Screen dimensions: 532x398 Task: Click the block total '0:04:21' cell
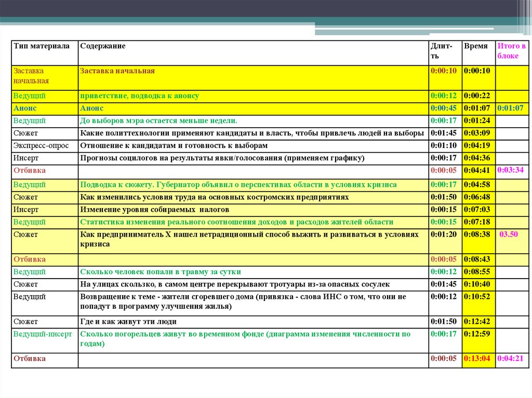[510, 359]
